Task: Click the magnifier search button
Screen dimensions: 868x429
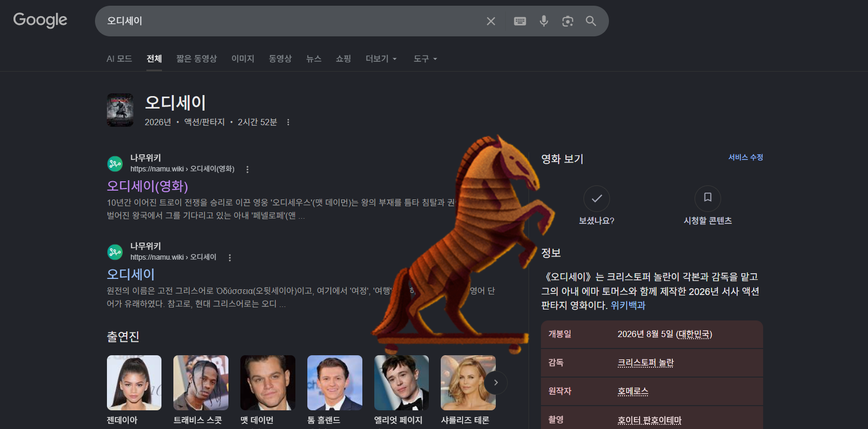Action: [x=591, y=21]
